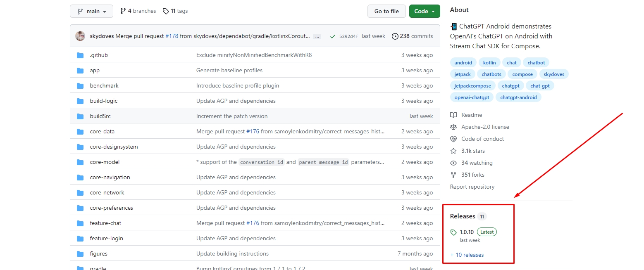Click the app folder icon
Image resolution: width=644 pixels, height=270 pixels.
(x=80, y=70)
